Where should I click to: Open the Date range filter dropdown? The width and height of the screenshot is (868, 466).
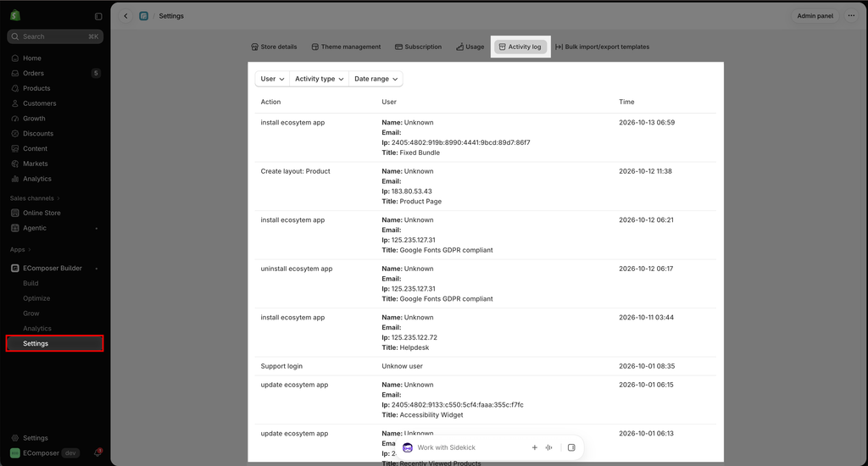(x=376, y=79)
